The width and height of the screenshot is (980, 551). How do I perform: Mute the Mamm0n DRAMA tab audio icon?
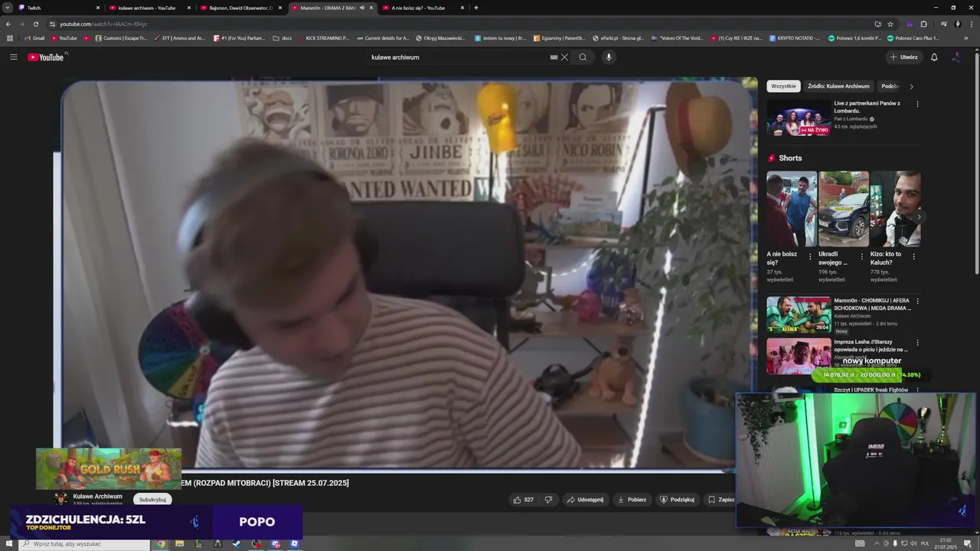[362, 8]
